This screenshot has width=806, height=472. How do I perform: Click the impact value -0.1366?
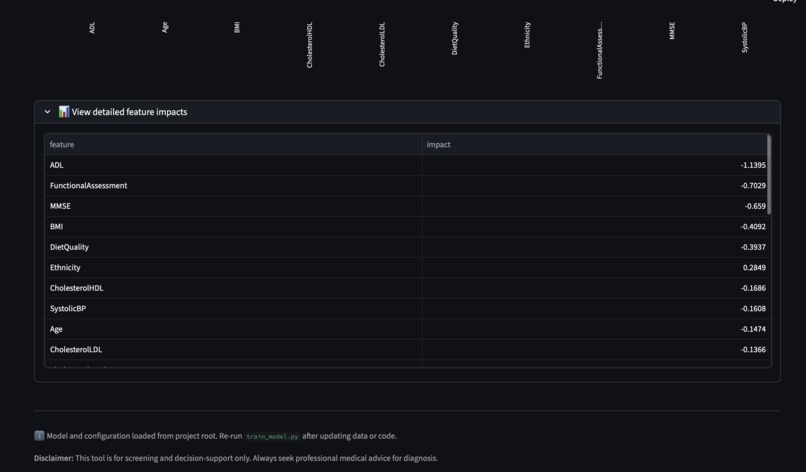[753, 350]
